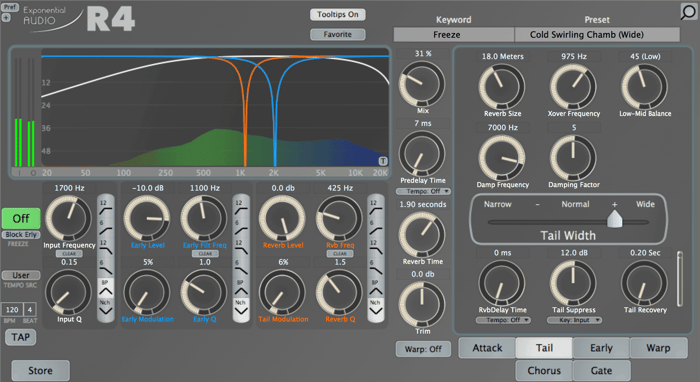The image size is (700, 382).
Task: Switch to the Gate tab
Action: [x=601, y=371]
